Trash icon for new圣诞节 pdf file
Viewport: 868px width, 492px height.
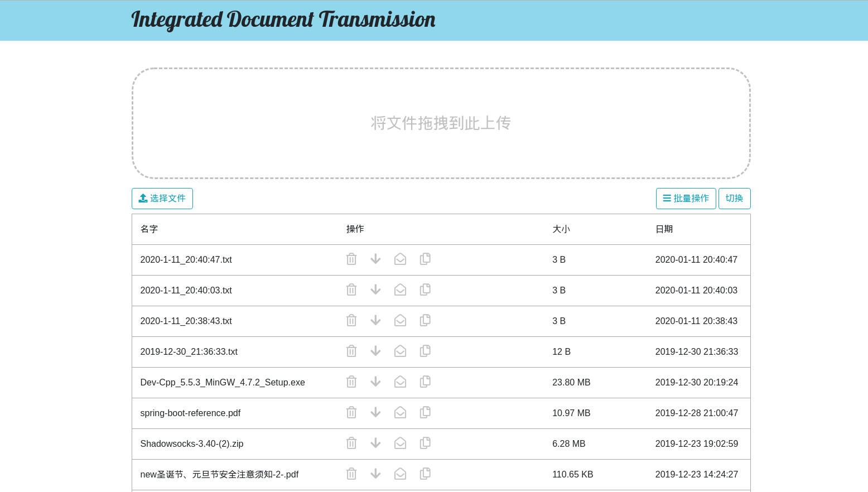pyautogui.click(x=351, y=474)
